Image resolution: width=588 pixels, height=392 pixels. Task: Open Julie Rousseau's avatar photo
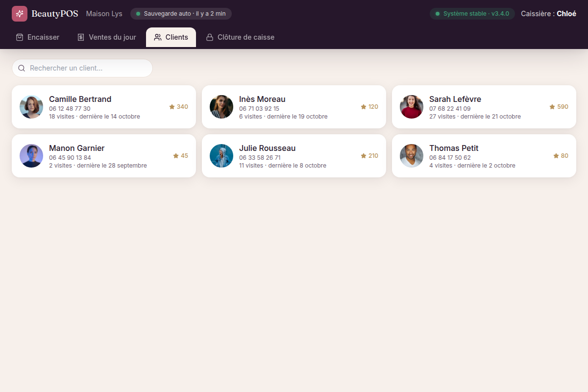221,156
